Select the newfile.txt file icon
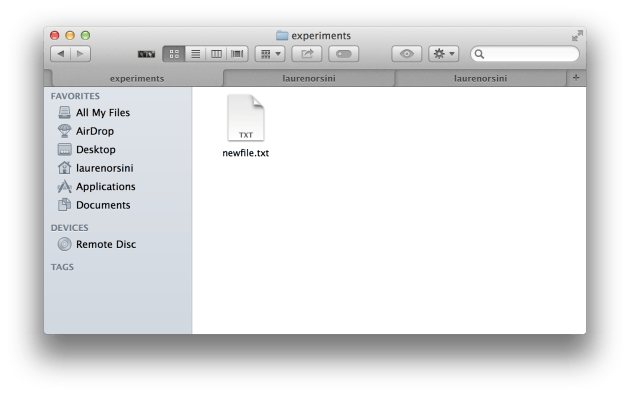This screenshot has height=395, width=630. [x=245, y=118]
